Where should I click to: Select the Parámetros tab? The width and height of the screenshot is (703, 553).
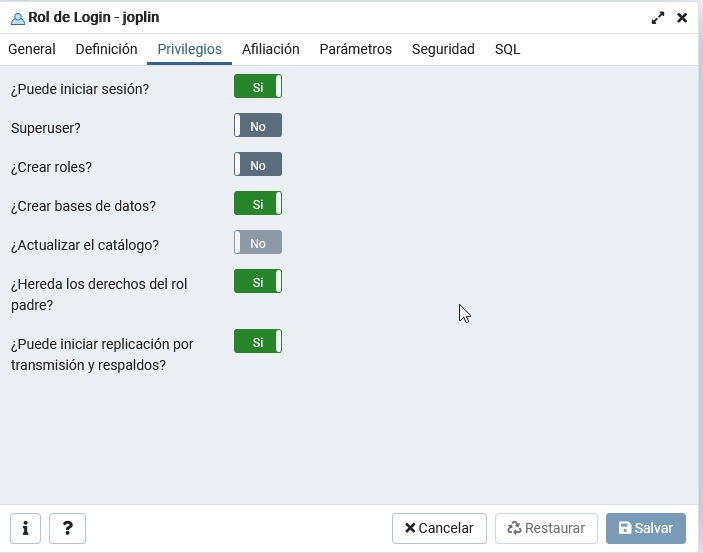pos(355,49)
